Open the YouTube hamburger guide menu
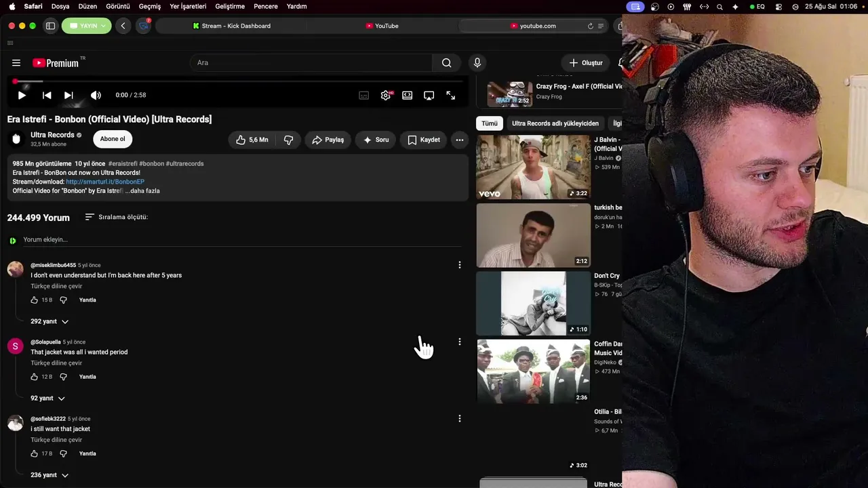This screenshot has height=488, width=868. [16, 63]
